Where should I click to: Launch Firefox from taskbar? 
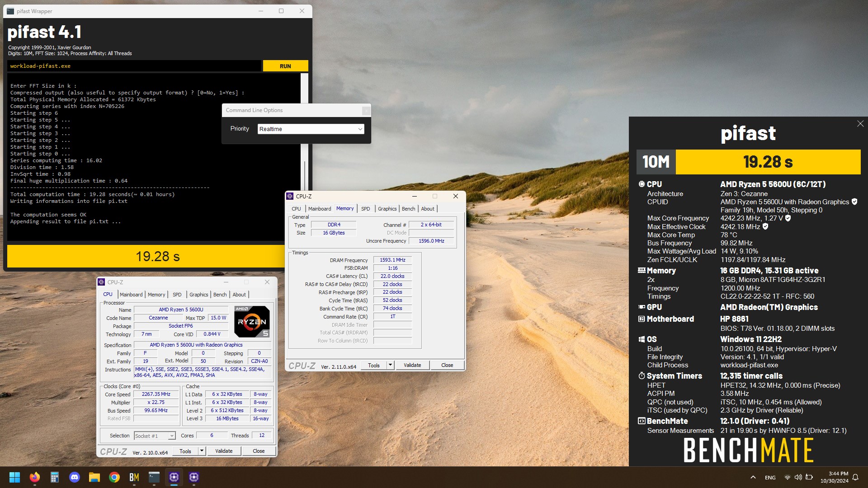(34, 477)
